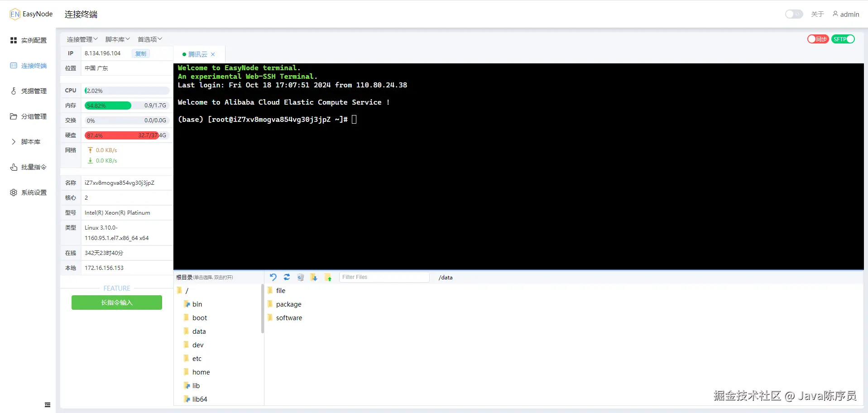Open 批量指令 in sidebar
The image size is (868, 413).
tap(29, 167)
